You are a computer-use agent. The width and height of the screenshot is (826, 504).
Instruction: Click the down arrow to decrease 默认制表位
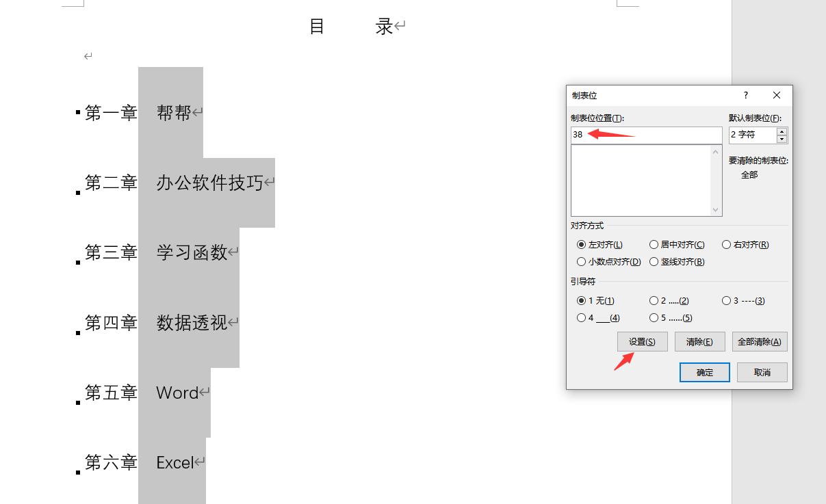(x=781, y=139)
